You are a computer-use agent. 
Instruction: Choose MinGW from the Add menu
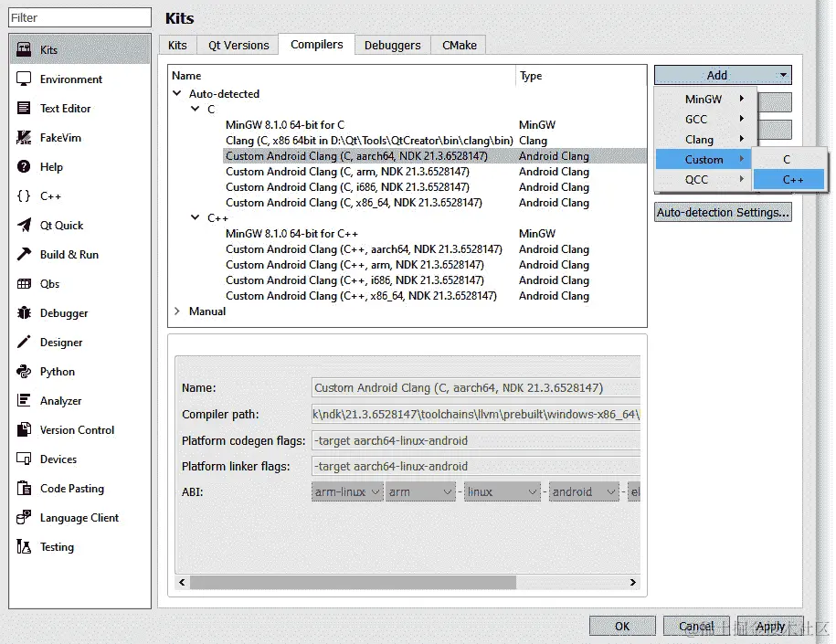[x=705, y=100]
